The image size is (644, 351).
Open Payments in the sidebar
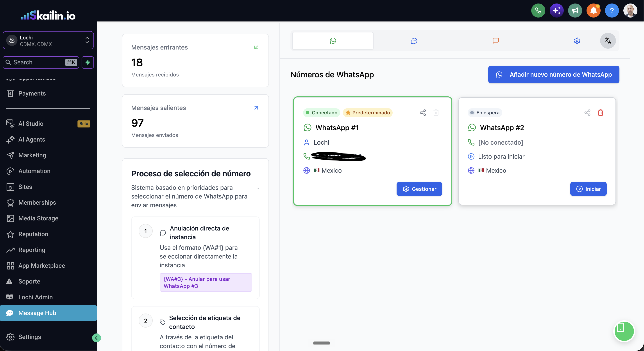pos(48,93)
